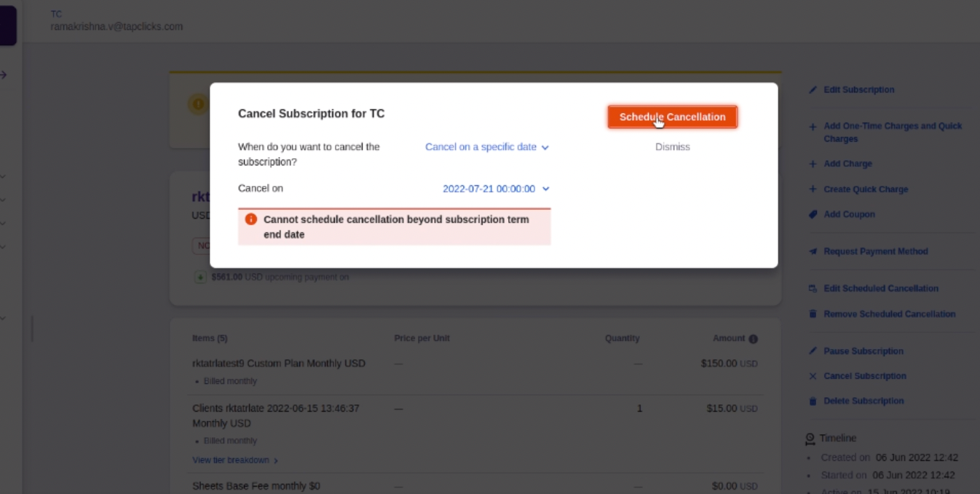Screen dimensions: 980x494
Task: Click the send icon for Request Payment Method
Action: coord(813,251)
